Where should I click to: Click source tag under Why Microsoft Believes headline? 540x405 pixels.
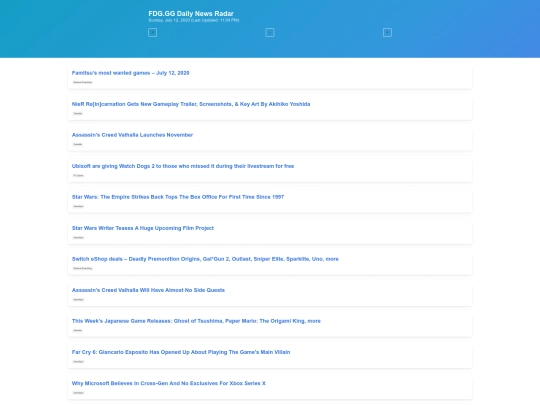[x=78, y=393]
